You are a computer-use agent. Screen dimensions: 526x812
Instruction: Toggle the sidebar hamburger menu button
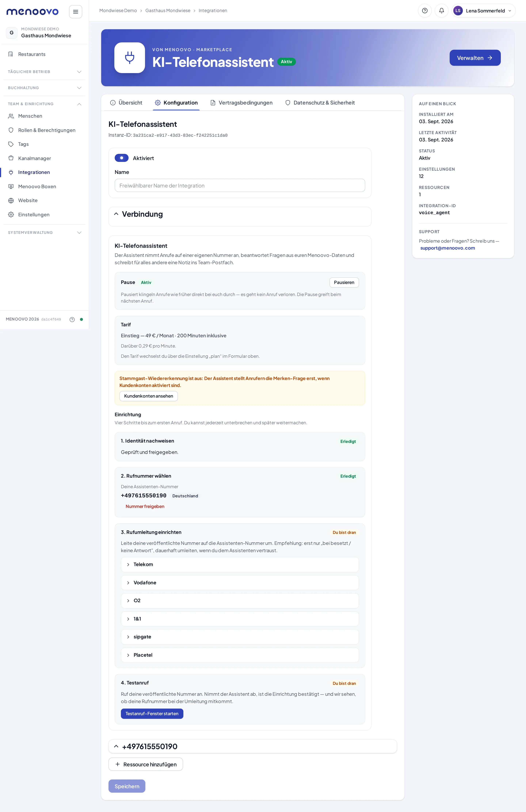point(75,12)
